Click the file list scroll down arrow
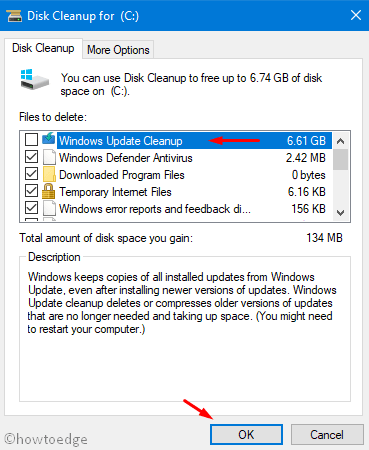Image resolution: width=369 pixels, height=450 pixels. pos(340,212)
